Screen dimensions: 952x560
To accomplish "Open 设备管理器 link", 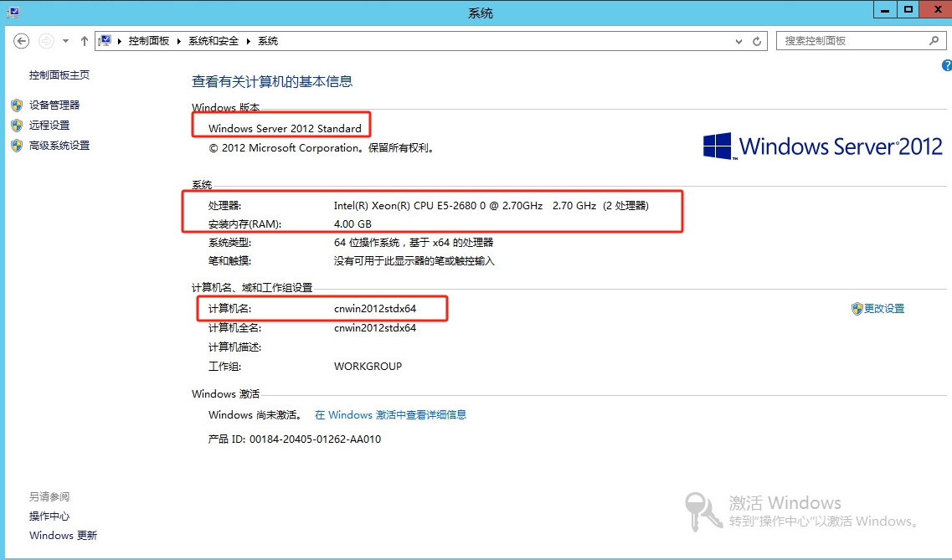I will click(54, 105).
